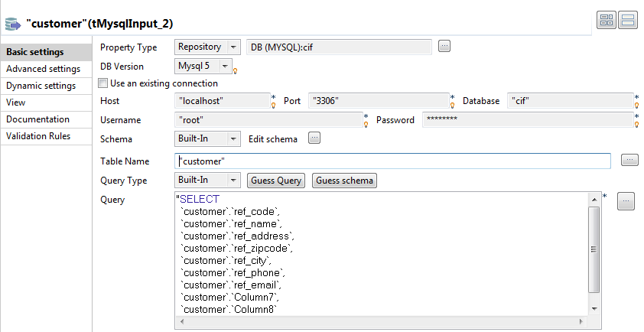Enable Use an existing connection checkbox

[104, 83]
